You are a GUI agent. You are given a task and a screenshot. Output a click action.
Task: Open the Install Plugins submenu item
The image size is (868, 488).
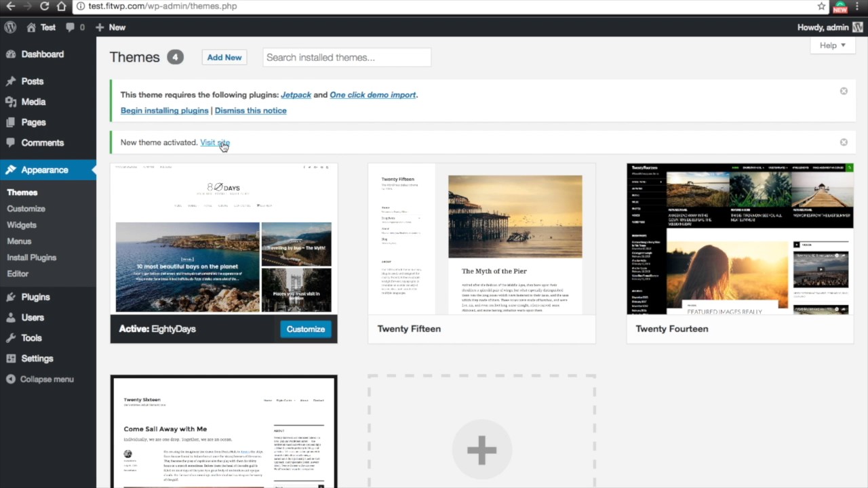coord(31,258)
